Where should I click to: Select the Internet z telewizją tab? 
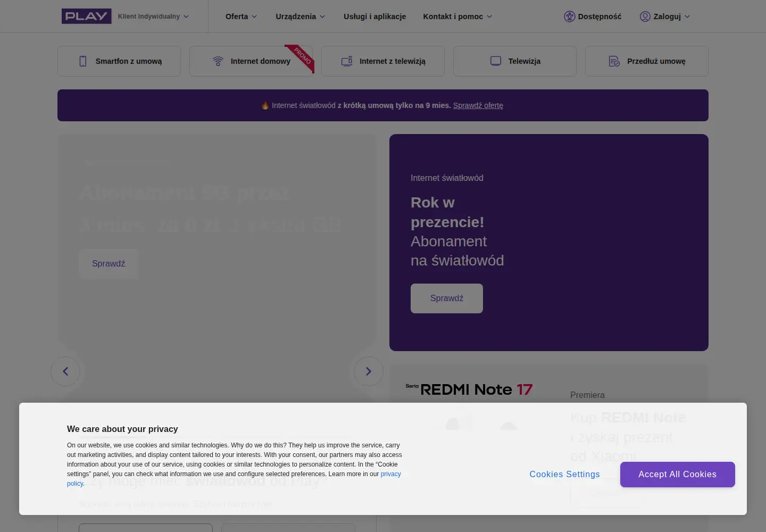point(383,61)
